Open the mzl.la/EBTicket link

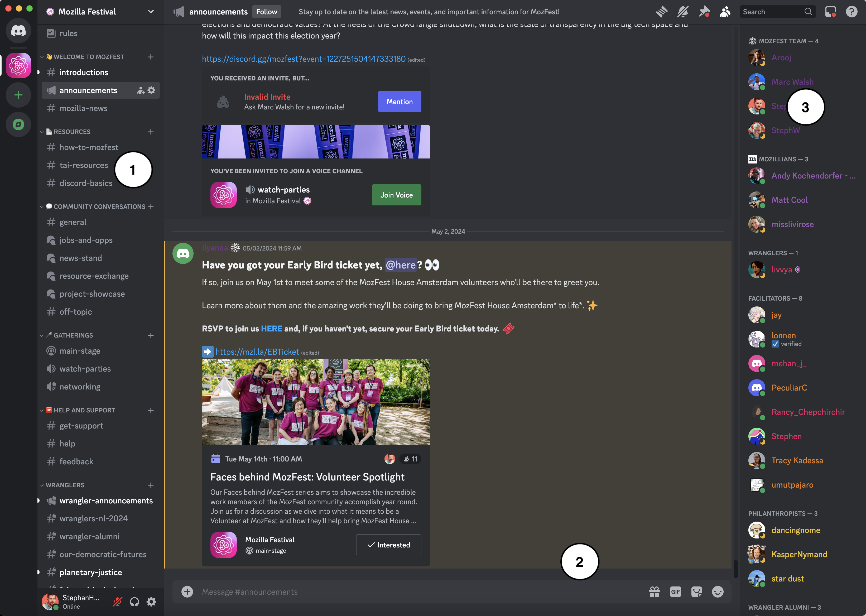(257, 352)
